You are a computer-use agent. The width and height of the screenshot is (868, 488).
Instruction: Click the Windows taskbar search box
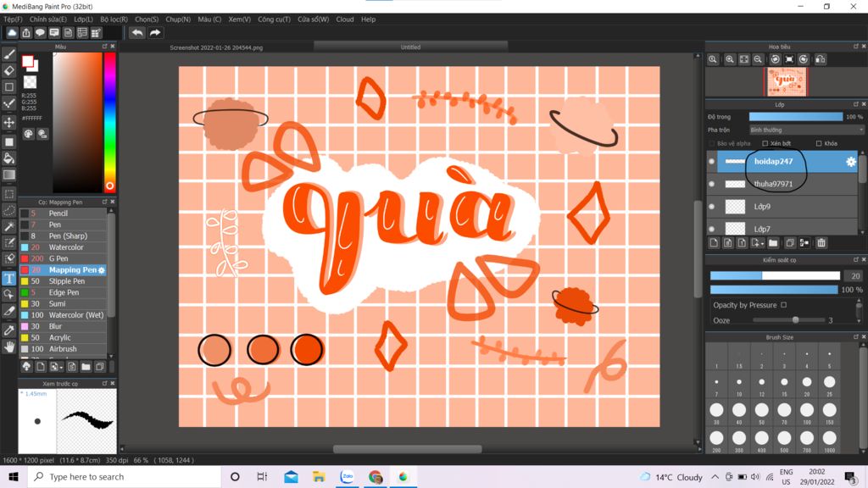click(124, 477)
